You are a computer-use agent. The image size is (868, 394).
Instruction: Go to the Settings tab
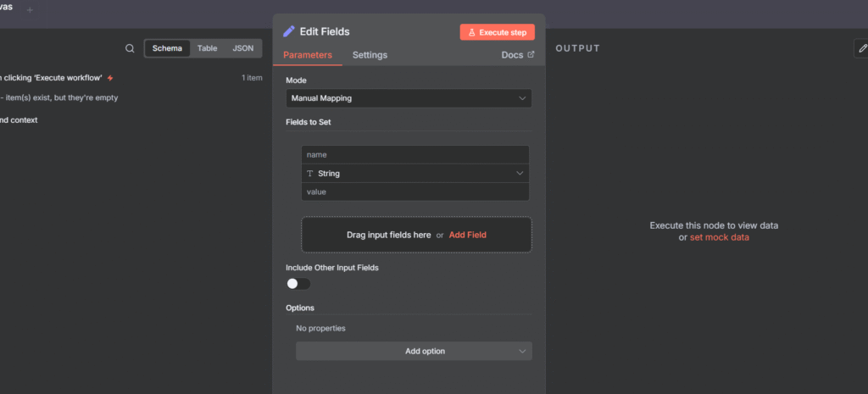370,55
